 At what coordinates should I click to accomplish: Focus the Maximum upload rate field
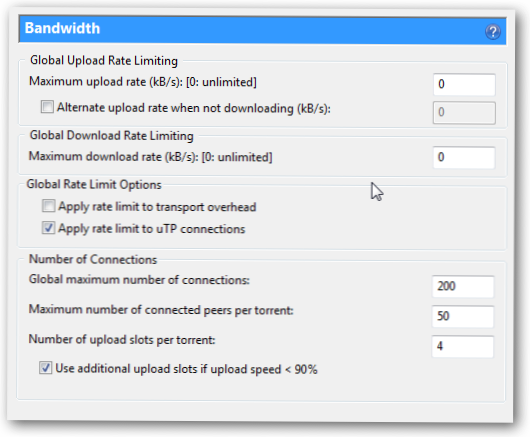tap(464, 84)
